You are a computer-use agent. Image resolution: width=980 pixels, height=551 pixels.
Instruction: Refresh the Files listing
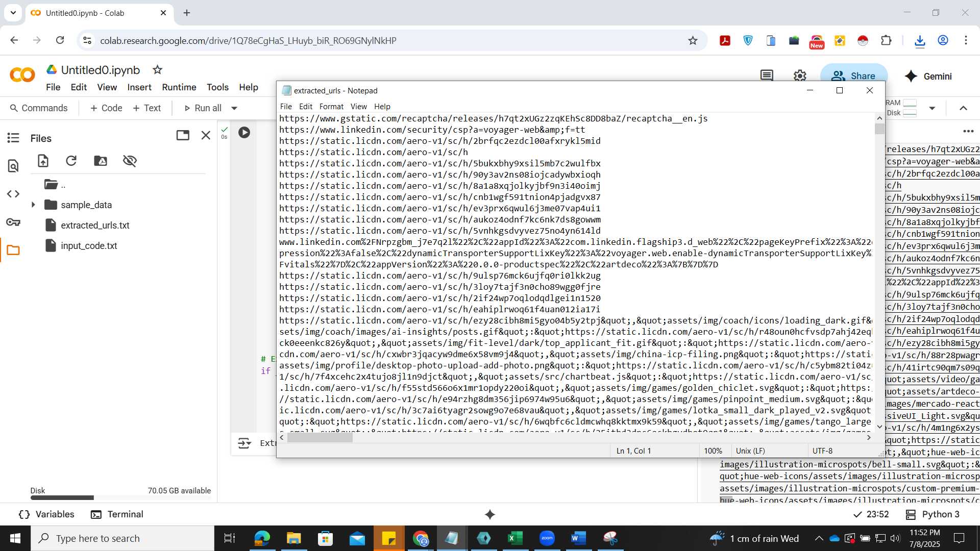[71, 161]
